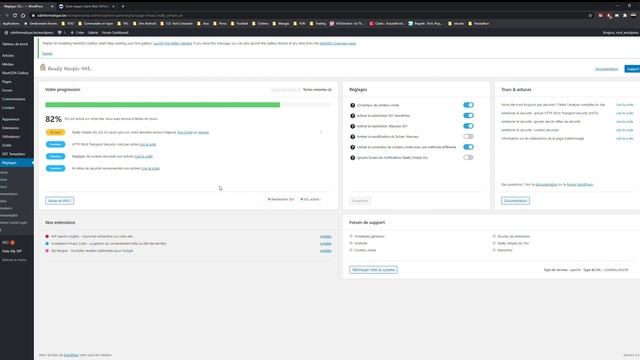This screenshot has height=360, width=640.
Task: Toggle correcteur de contenu mixte méthode différente
Action: (x=468, y=147)
